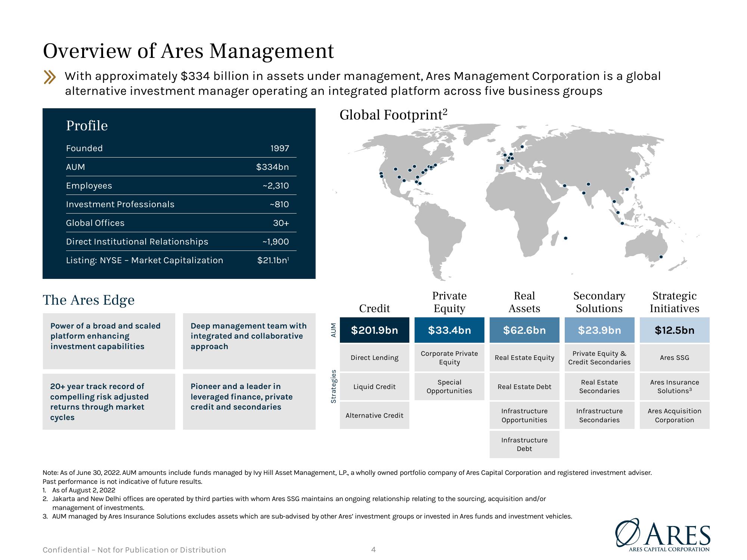Click the 'Private Equity' column heading
This screenshot has width=747, height=560.
449,302
